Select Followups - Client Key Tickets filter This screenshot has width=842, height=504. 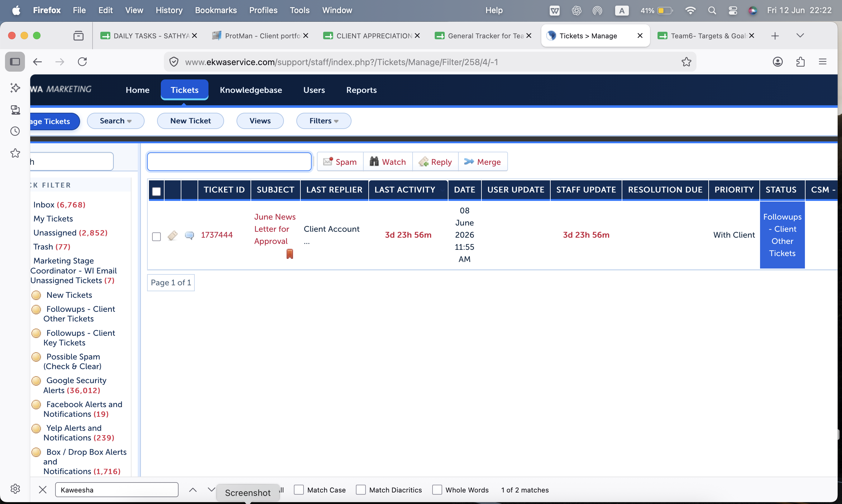79,338
